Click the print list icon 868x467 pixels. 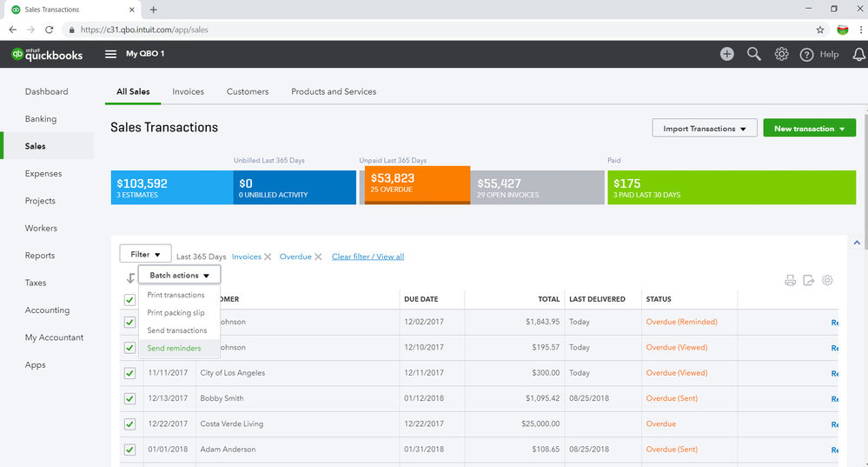tap(790, 280)
